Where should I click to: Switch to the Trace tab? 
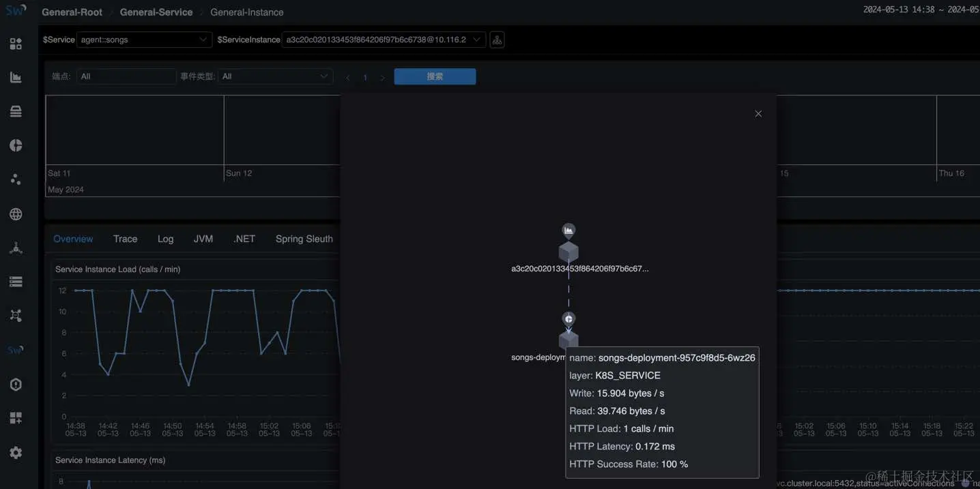pyautogui.click(x=125, y=239)
